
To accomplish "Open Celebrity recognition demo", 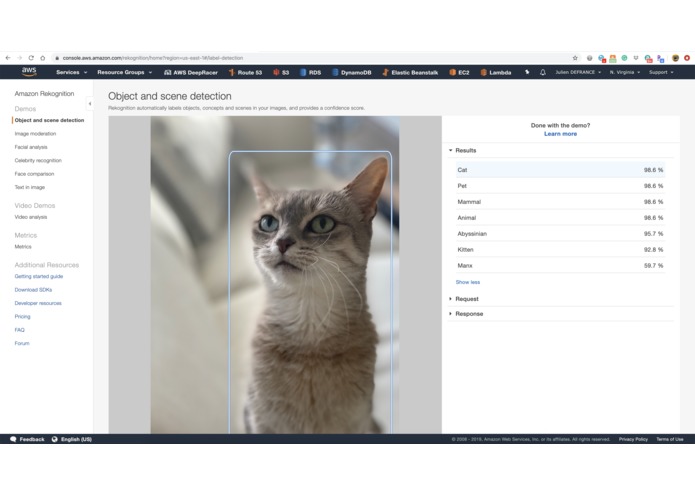I will tap(38, 160).
